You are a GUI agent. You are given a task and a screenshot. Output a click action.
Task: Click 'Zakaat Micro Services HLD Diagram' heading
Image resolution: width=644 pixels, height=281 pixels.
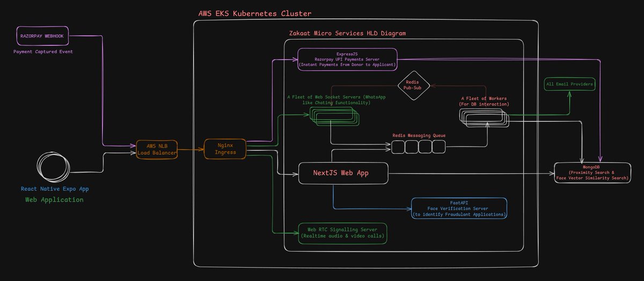(347, 33)
